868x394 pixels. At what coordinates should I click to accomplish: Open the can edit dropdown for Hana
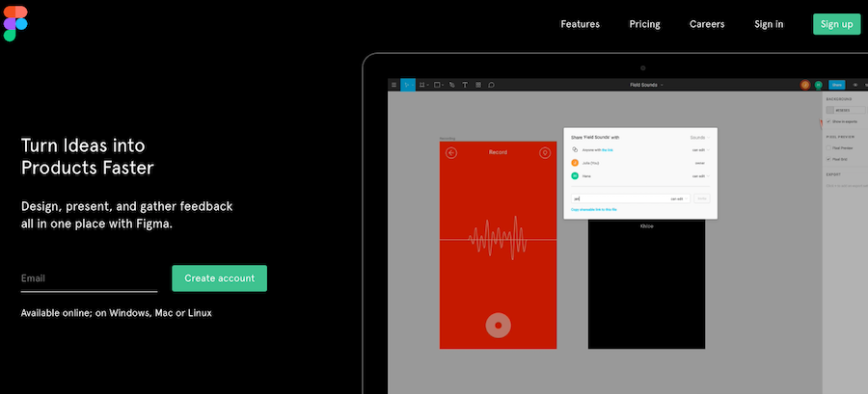click(x=701, y=175)
